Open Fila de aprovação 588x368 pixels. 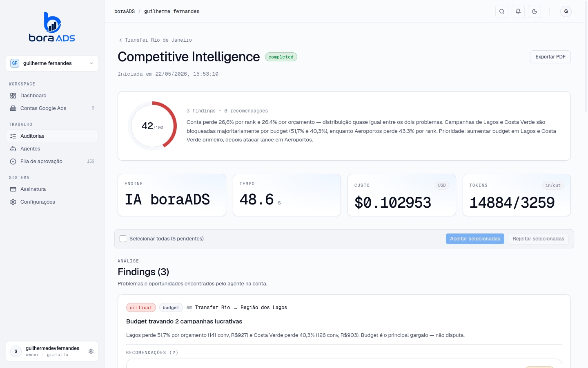52,162
